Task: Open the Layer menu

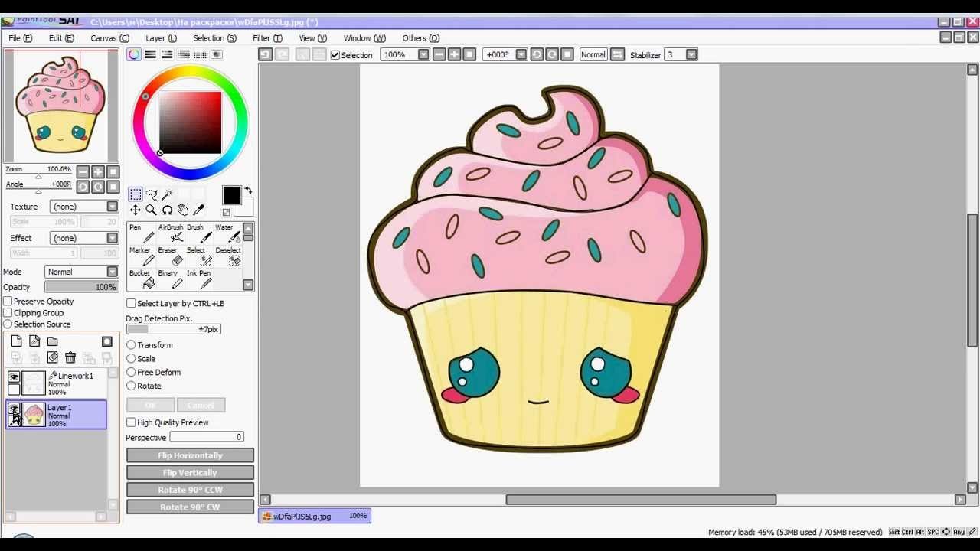Action: click(161, 38)
